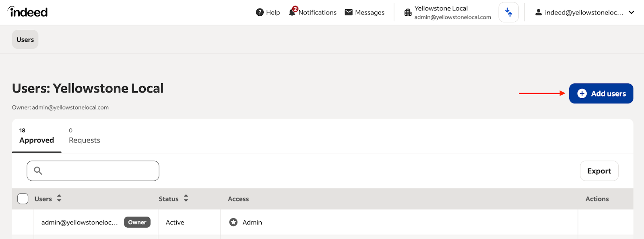Click the company building icon
The image size is (644, 239).
pos(408,12)
